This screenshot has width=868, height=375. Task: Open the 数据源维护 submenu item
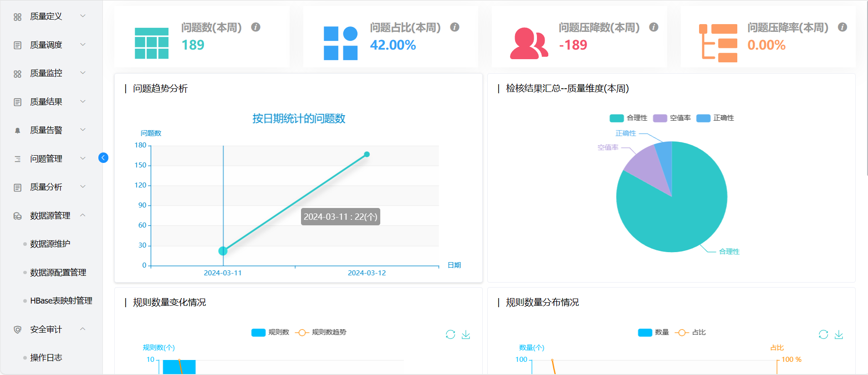(x=50, y=244)
